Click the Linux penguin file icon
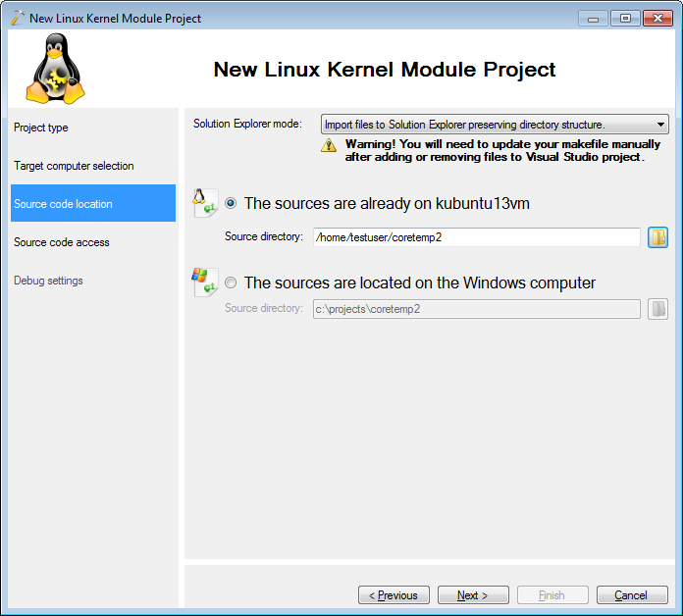 click(205, 203)
